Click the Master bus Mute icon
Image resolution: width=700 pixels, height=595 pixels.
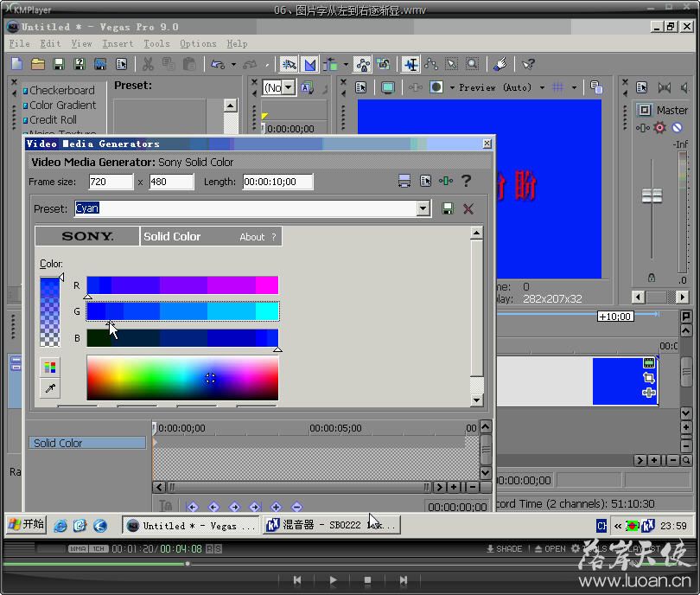coord(678,128)
